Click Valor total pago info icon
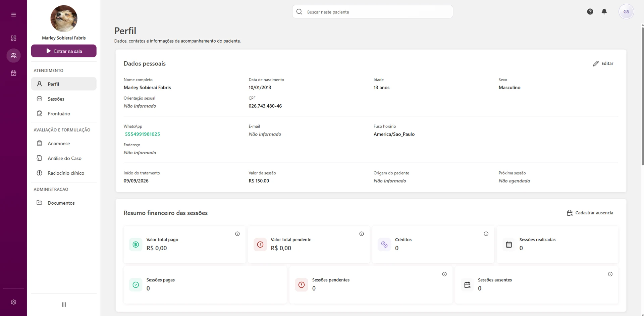The width and height of the screenshot is (644, 316). 237,234
